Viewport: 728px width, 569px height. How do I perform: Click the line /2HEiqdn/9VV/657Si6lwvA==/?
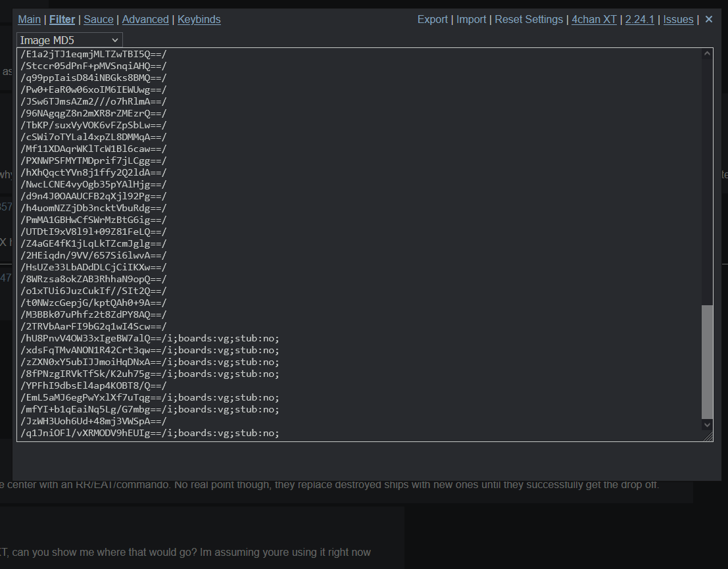point(93,255)
